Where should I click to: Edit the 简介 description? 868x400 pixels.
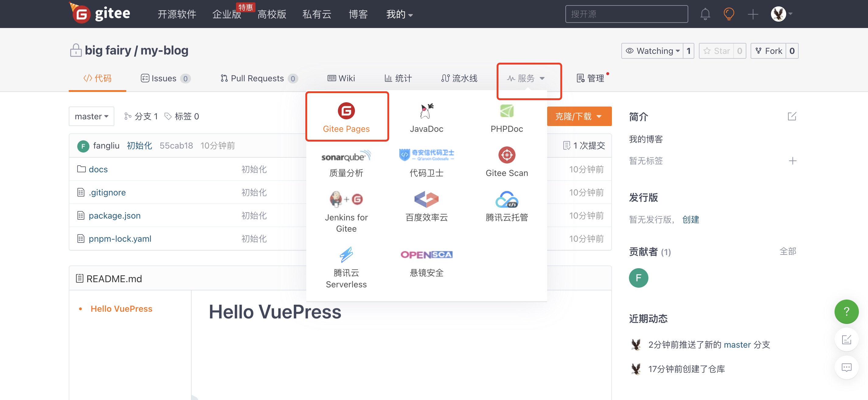point(792,116)
